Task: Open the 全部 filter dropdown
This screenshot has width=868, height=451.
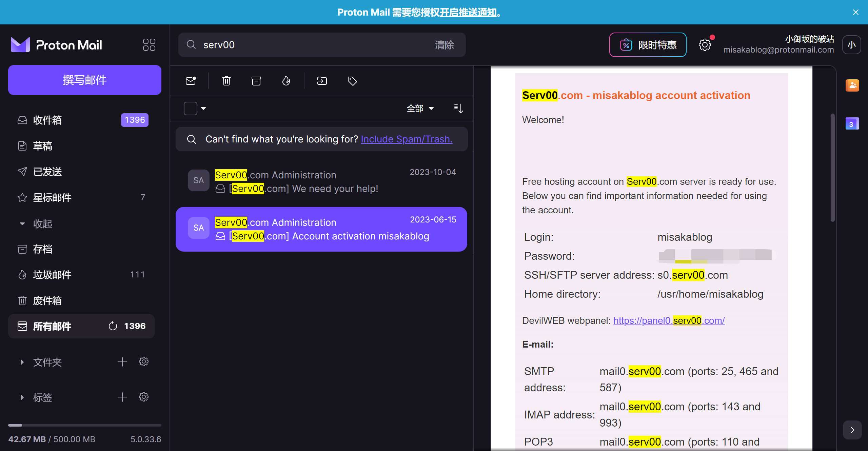Action: tap(420, 109)
